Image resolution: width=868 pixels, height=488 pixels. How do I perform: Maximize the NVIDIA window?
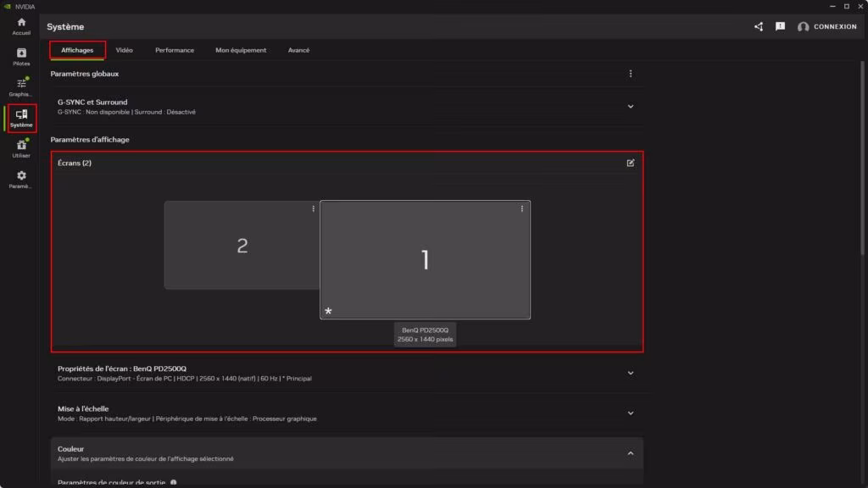click(847, 6)
